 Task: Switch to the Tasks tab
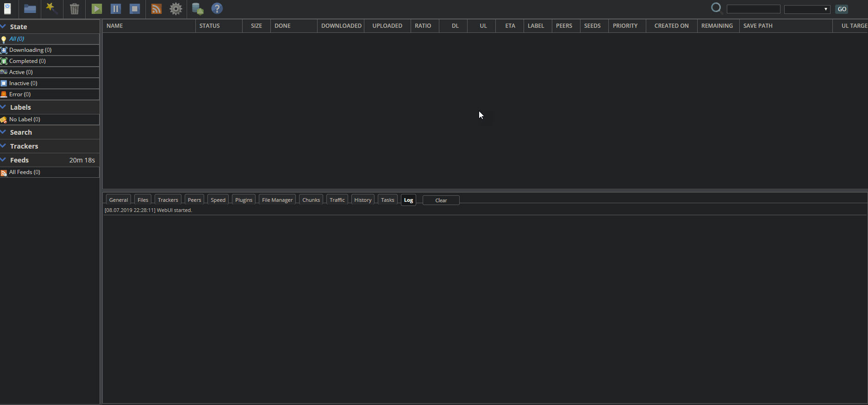click(x=387, y=200)
